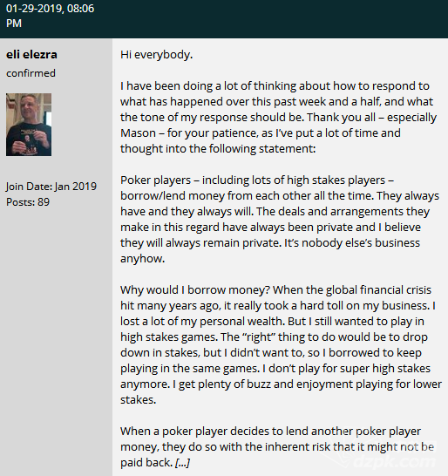The width and height of the screenshot is (448, 476).
Task: Click the phrase 'thought into the following statement:'
Action: [x=218, y=149]
